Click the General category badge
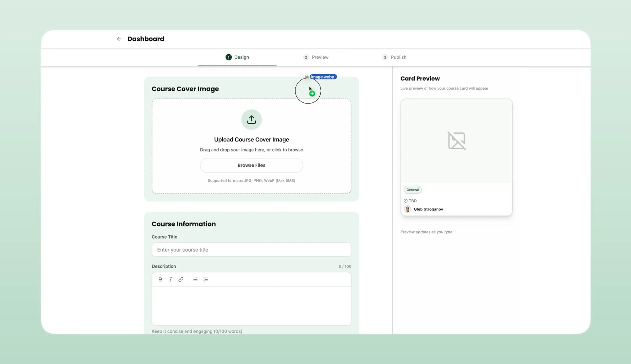This screenshot has height=364, width=631. pos(412,190)
